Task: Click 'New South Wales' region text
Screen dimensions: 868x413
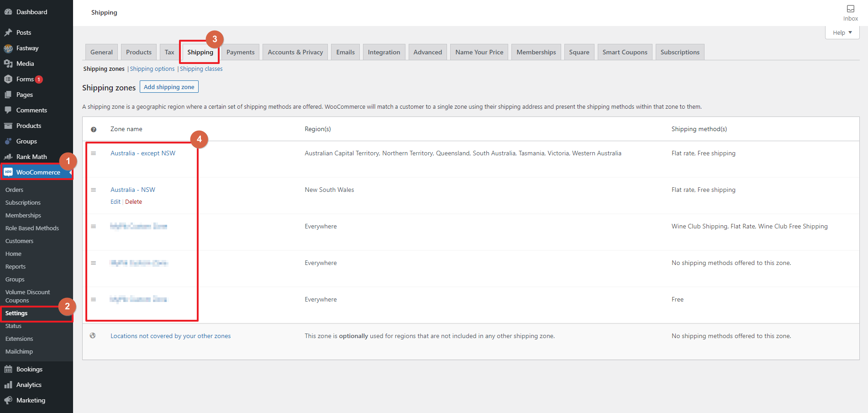Action: click(329, 190)
